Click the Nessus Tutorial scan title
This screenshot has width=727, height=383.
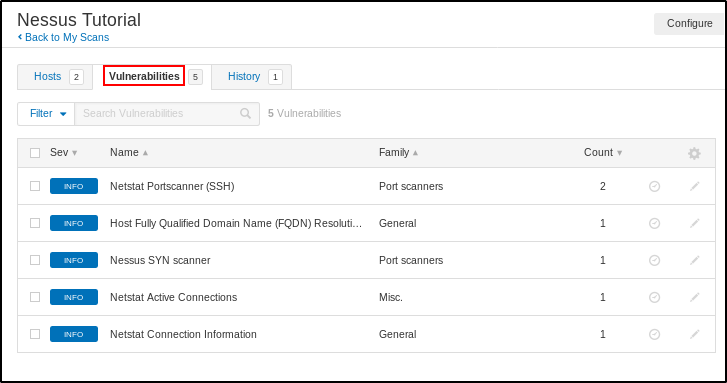79,20
